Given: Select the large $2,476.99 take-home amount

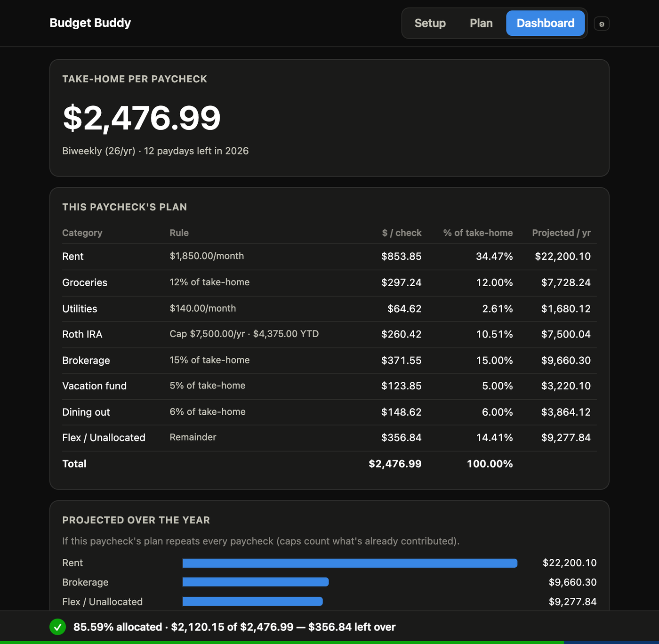Looking at the screenshot, I should click(142, 118).
